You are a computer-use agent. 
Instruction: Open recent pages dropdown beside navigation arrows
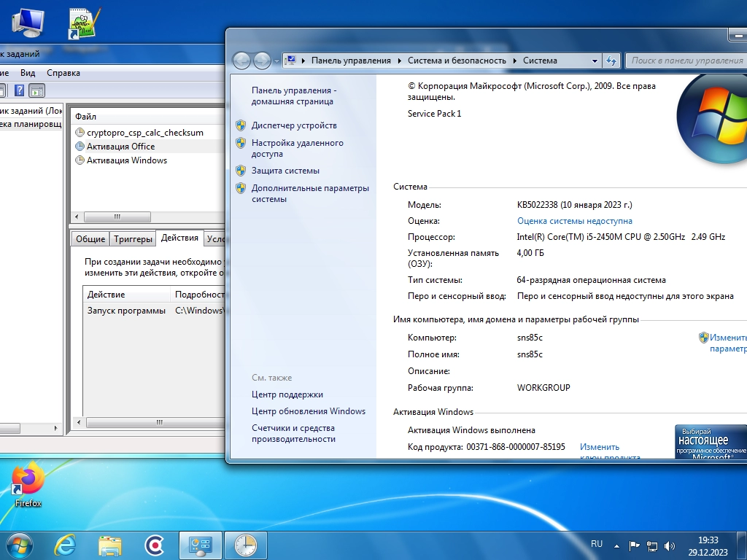[x=276, y=61]
